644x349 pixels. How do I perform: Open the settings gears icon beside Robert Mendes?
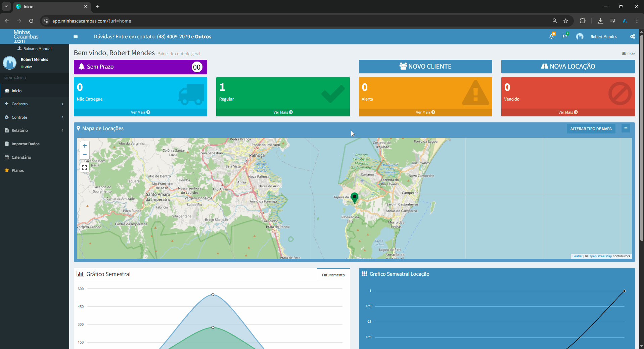pyautogui.click(x=633, y=37)
